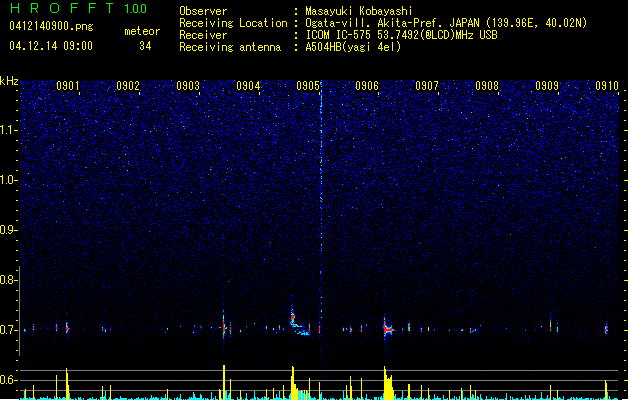Click the 0905 time marker
This screenshot has height=400, width=629.
308,86
